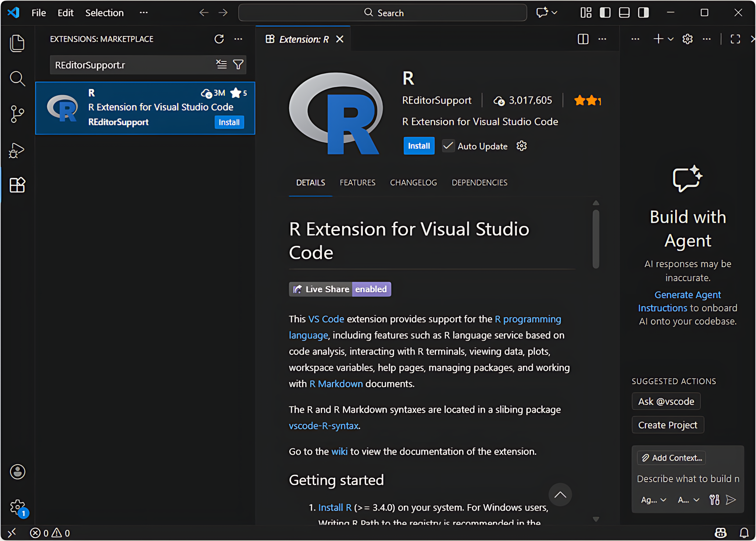Split the editor right
Screen dimensions: 756x541
583,39
